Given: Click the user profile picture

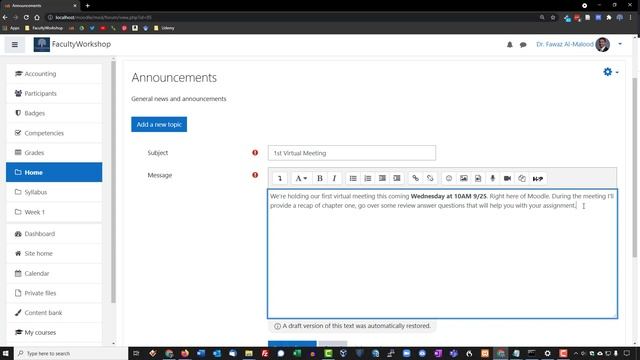Looking at the screenshot, I should pyautogui.click(x=602, y=44).
